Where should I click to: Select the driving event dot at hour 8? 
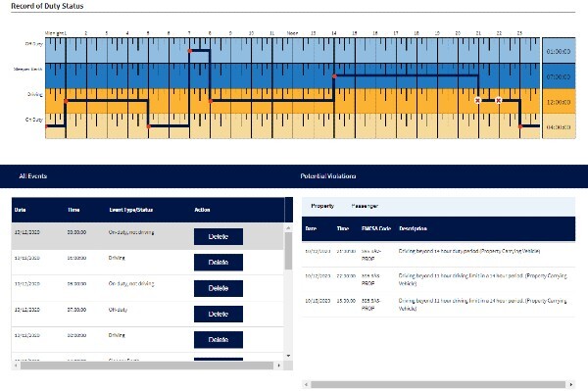click(x=211, y=101)
